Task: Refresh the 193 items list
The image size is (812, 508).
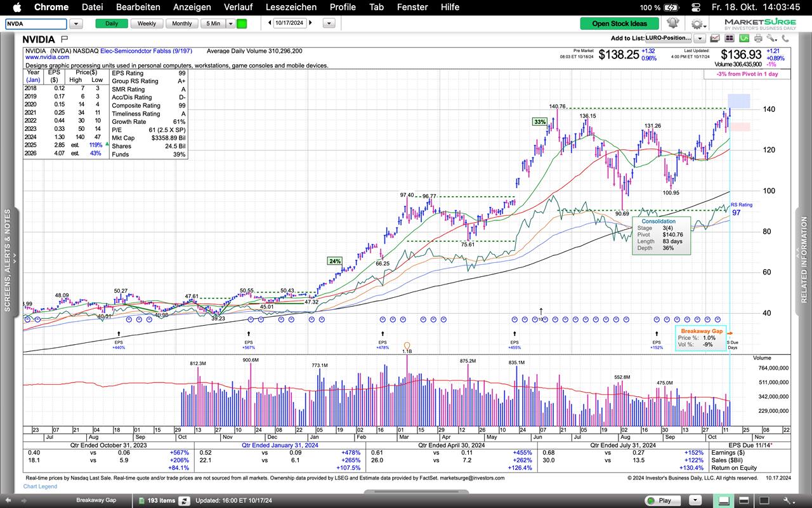Action: pos(184,500)
